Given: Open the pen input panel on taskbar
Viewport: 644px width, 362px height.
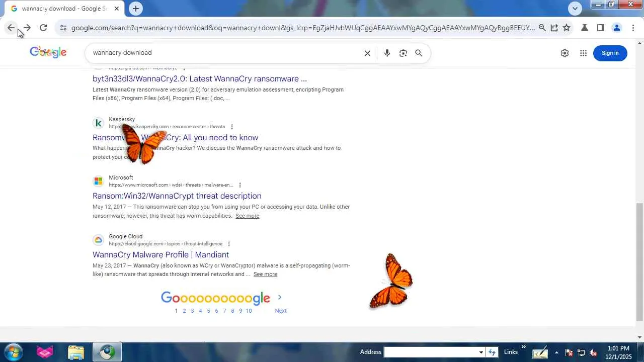Looking at the screenshot, I should pyautogui.click(x=540, y=352).
